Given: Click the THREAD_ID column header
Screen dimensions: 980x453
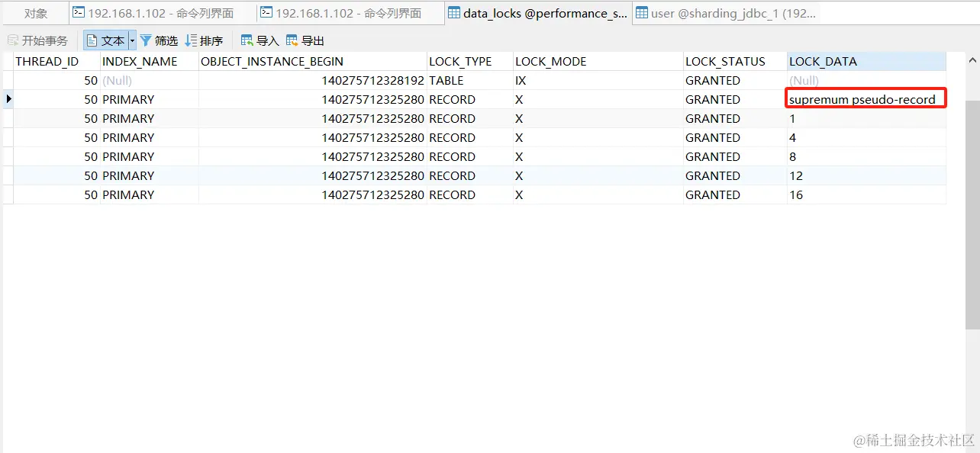Looking at the screenshot, I should click(x=57, y=61).
